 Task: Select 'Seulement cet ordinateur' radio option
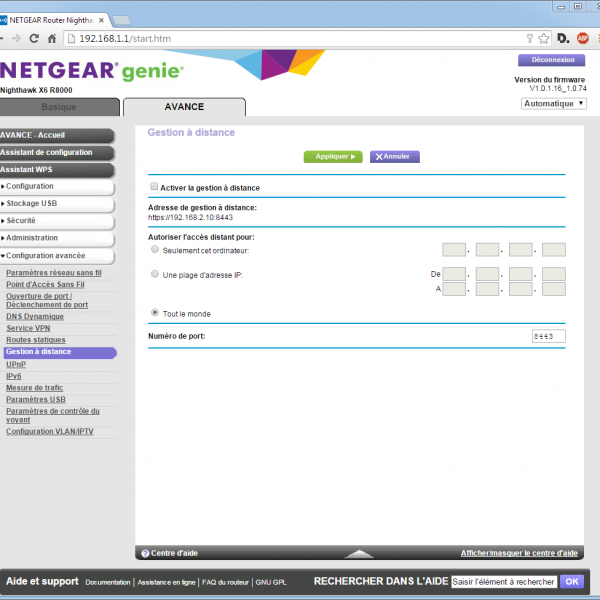(154, 249)
